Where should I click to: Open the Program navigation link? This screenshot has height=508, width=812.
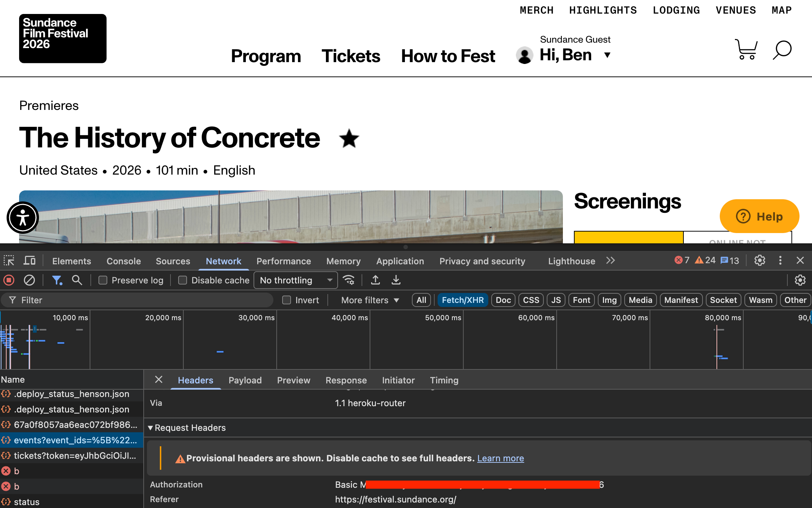pyautogui.click(x=266, y=56)
